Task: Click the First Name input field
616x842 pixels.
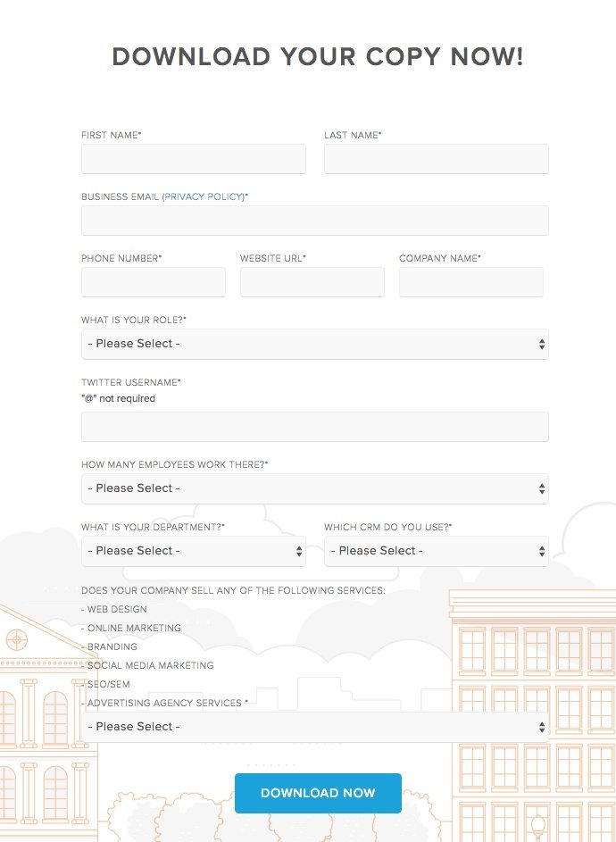Action: tap(193, 159)
